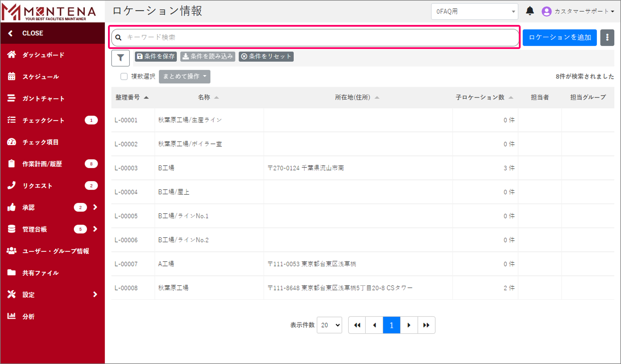Click the 条件を保存 button
621x364 pixels.
(x=156, y=57)
